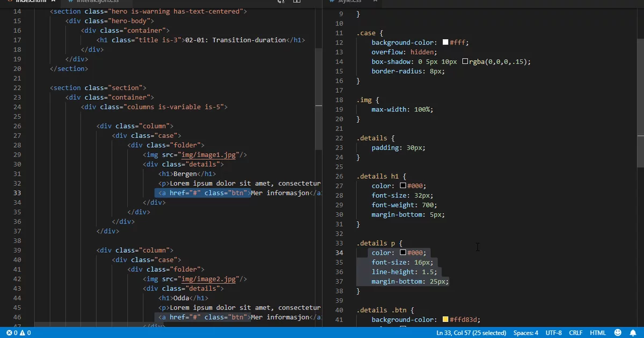The image size is (644, 338).
Task: Click the 'folder' class value on line 28
Action: tap(185, 145)
